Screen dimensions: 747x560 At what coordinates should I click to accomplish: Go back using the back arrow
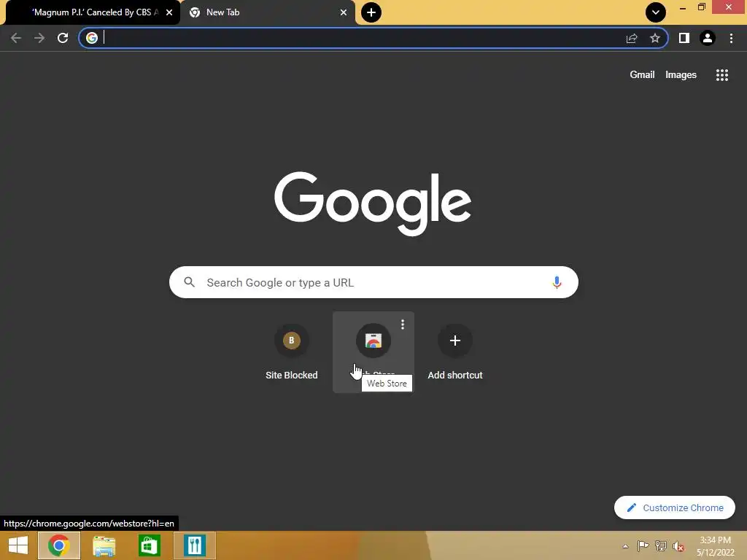coord(16,38)
